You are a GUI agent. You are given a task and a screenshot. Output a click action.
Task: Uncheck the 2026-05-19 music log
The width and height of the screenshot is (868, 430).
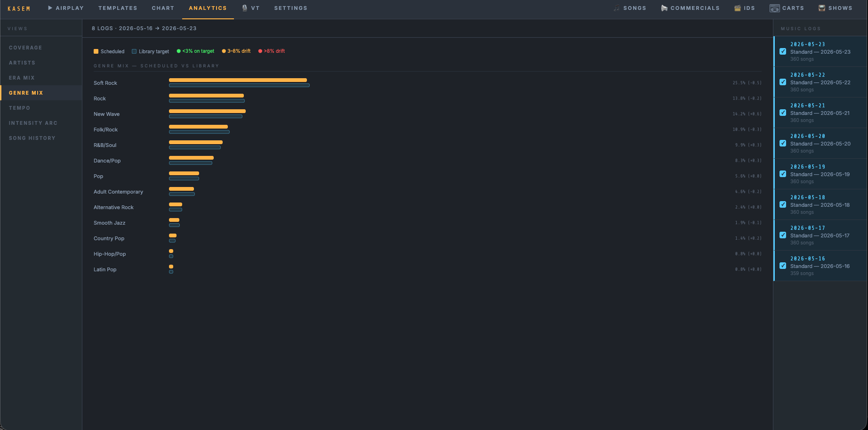point(783,174)
